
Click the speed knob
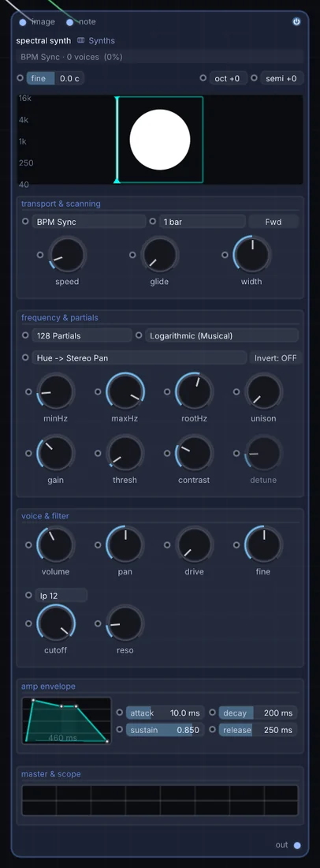coord(67,255)
